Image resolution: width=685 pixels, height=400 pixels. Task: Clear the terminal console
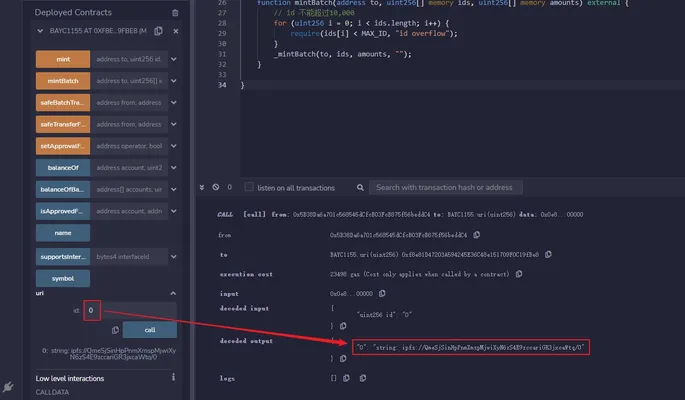point(216,187)
